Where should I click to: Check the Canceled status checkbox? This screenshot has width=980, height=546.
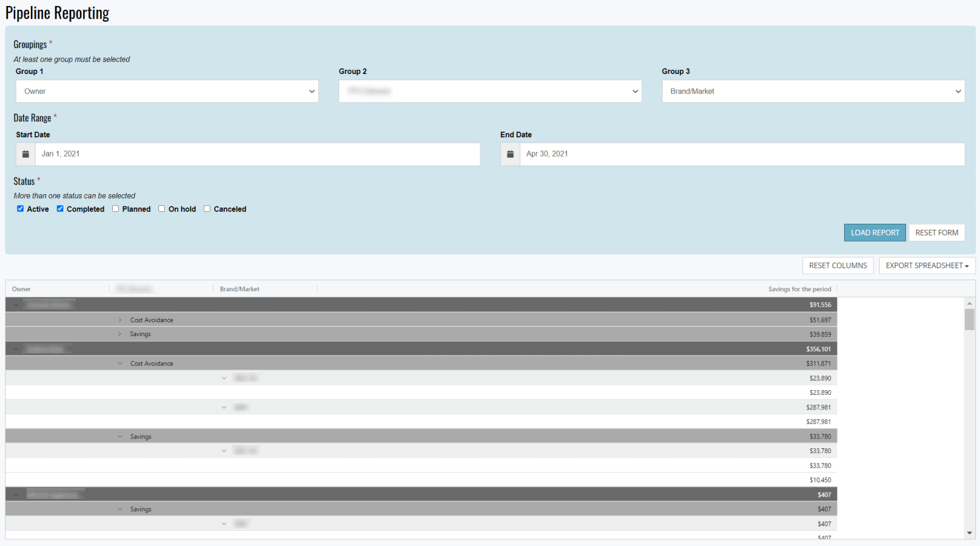[207, 209]
